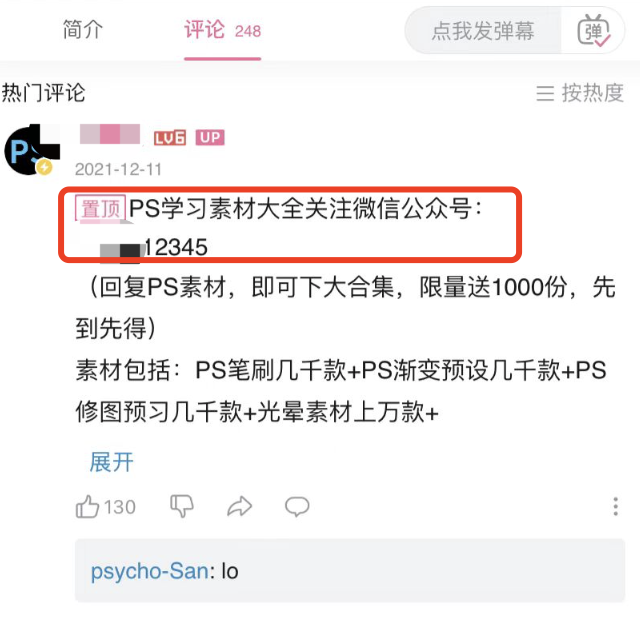Like the pinned comment thumbs-up icon
Viewport: 640px width, 618px height.
[x=87, y=507]
